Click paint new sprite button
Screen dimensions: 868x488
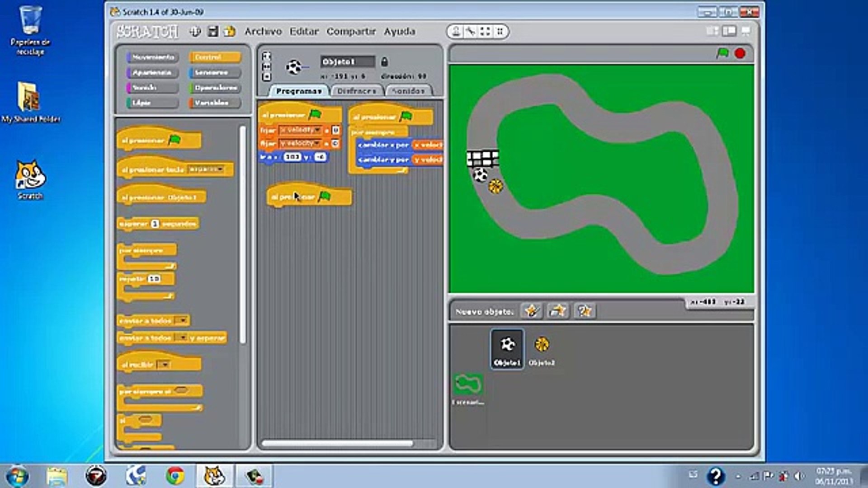pos(531,311)
